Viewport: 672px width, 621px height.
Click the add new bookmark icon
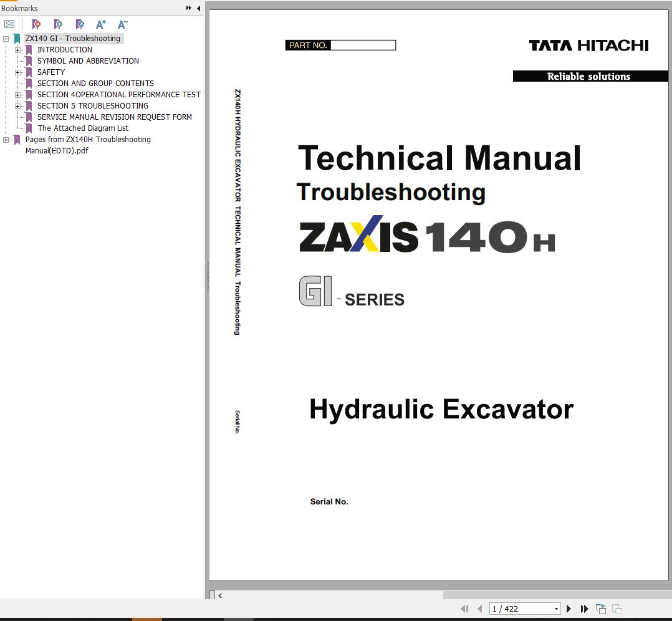[x=58, y=24]
